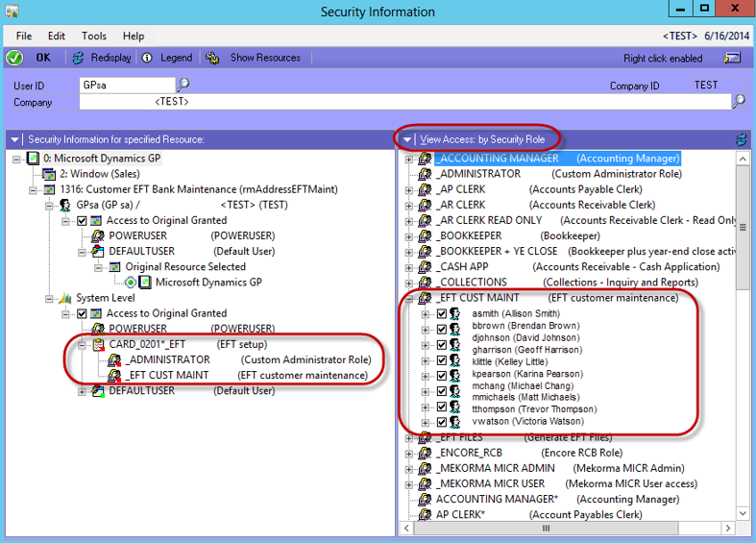Uncheck the kpearson (Karina Pearson) checkbox
Viewport: 756px width, 543px height.
pyautogui.click(x=442, y=376)
